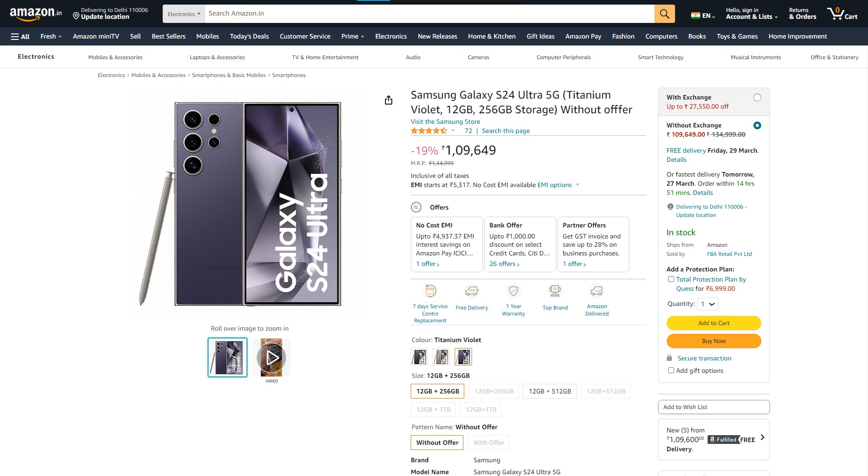
Task: Switch to Laptops & Accessories category
Action: [x=217, y=57]
